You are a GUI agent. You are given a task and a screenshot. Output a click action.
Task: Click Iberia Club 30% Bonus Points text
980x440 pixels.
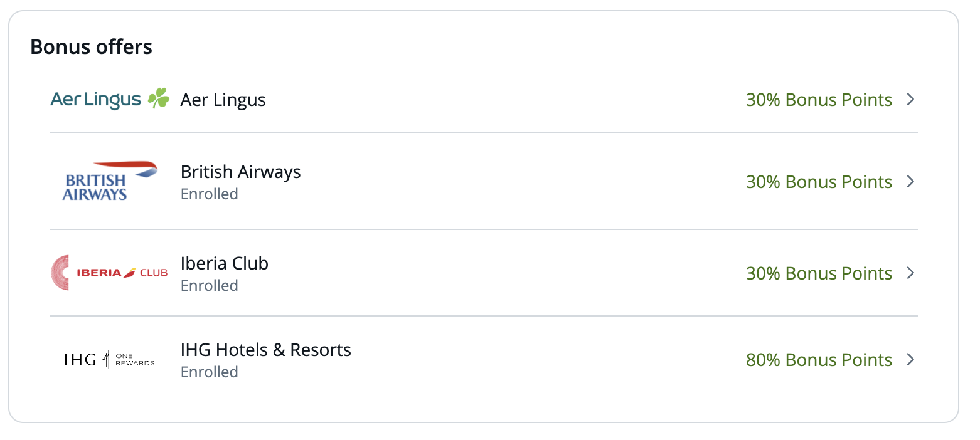(x=818, y=274)
